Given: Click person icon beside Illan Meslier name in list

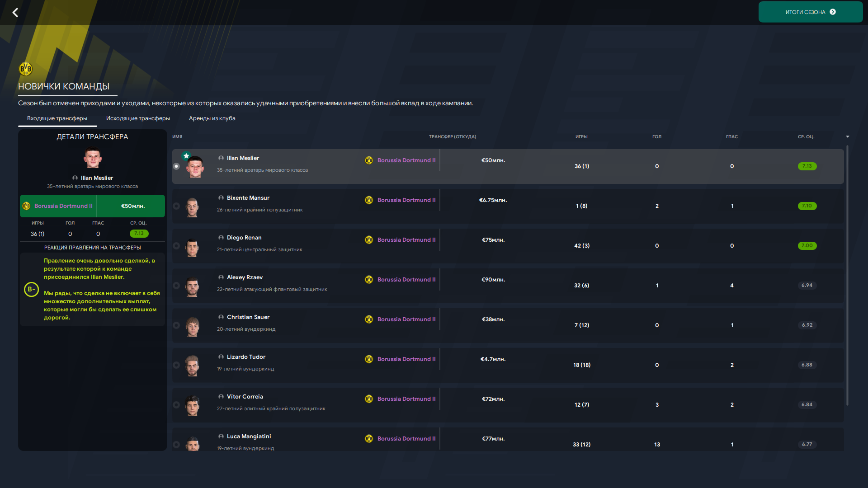Looking at the screenshot, I should [221, 158].
